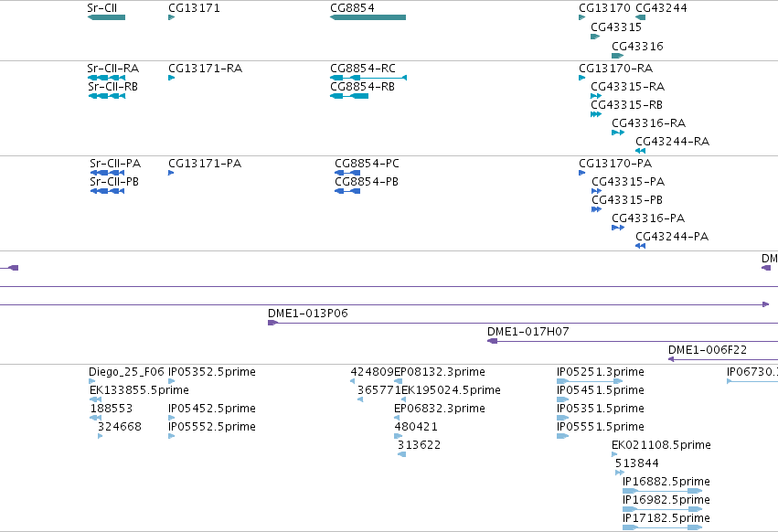
Task: Click the 324668 EST arrow
Action: 101,436
